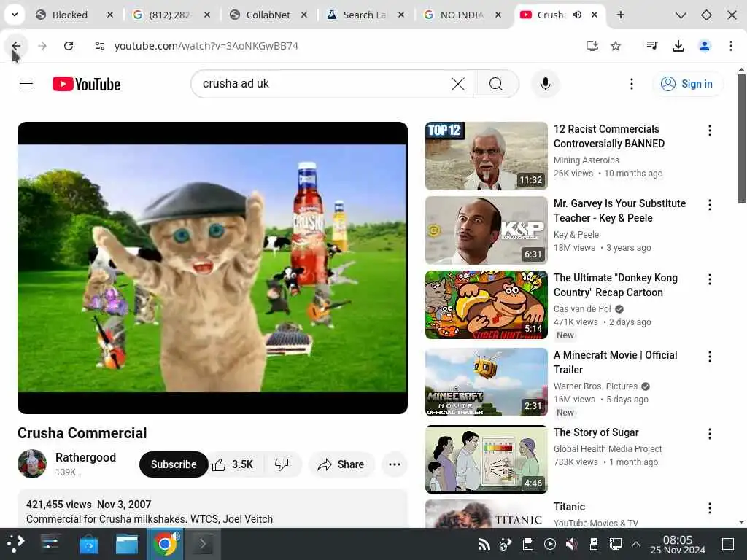
Task: Open Rathergood channel avatar
Action: 32,464
